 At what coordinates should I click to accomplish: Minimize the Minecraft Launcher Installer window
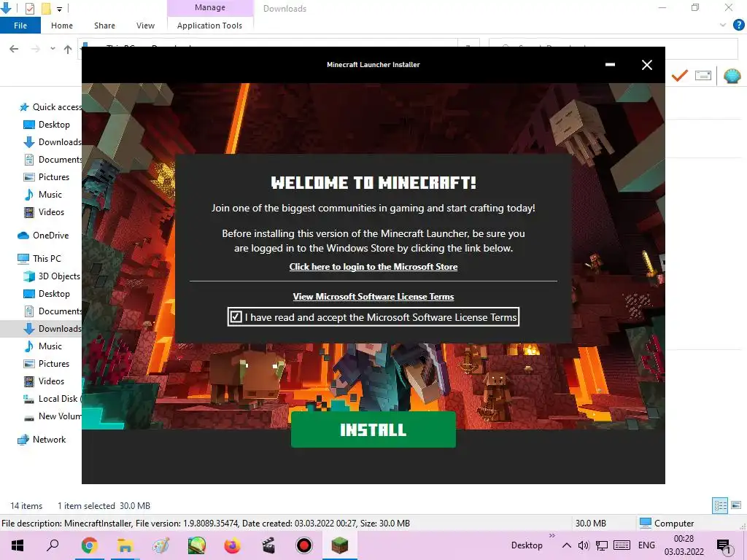coord(610,65)
